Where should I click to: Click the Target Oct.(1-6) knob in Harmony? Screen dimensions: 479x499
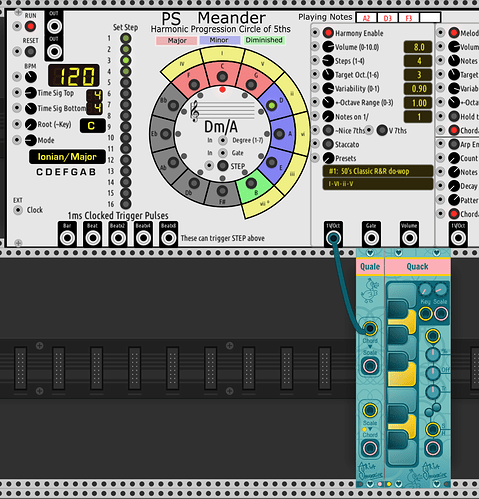pos(328,74)
